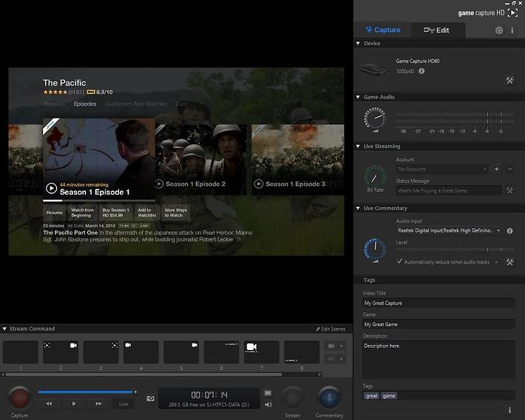Switch to the Edit tab
The width and height of the screenshot is (525, 420).
pos(438,30)
